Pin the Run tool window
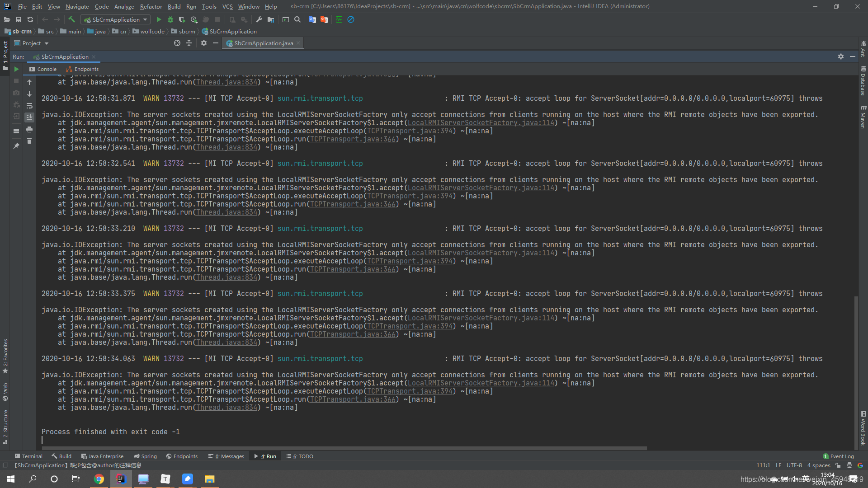Screen dimensions: 868x488 [17, 146]
